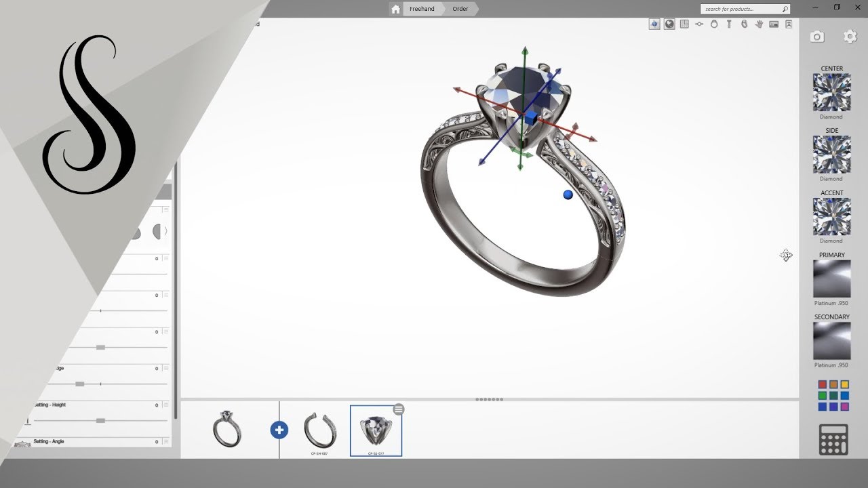Click the render image export icon

774,24
